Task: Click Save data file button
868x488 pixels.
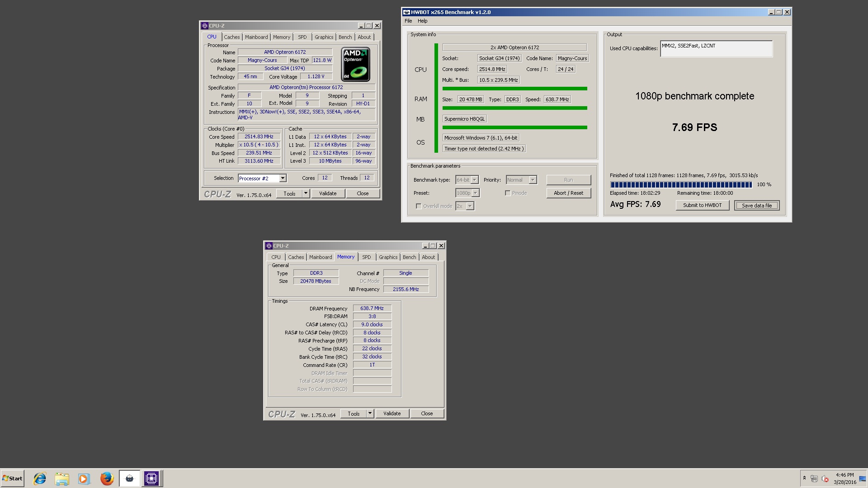Action: point(757,206)
